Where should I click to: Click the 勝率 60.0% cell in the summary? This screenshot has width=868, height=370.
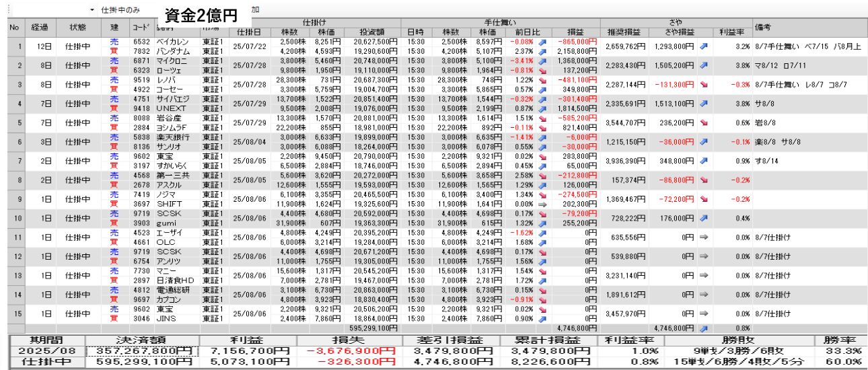[x=841, y=362]
